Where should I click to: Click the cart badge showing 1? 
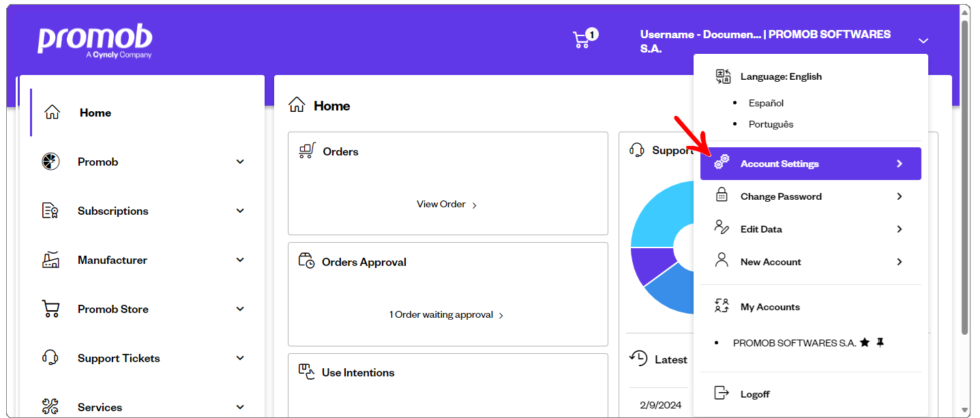592,34
